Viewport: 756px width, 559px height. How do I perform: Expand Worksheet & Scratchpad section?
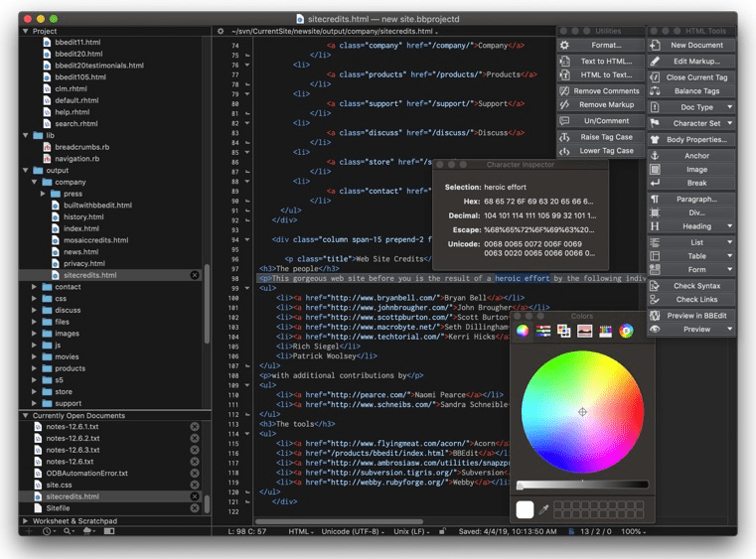tap(25, 521)
